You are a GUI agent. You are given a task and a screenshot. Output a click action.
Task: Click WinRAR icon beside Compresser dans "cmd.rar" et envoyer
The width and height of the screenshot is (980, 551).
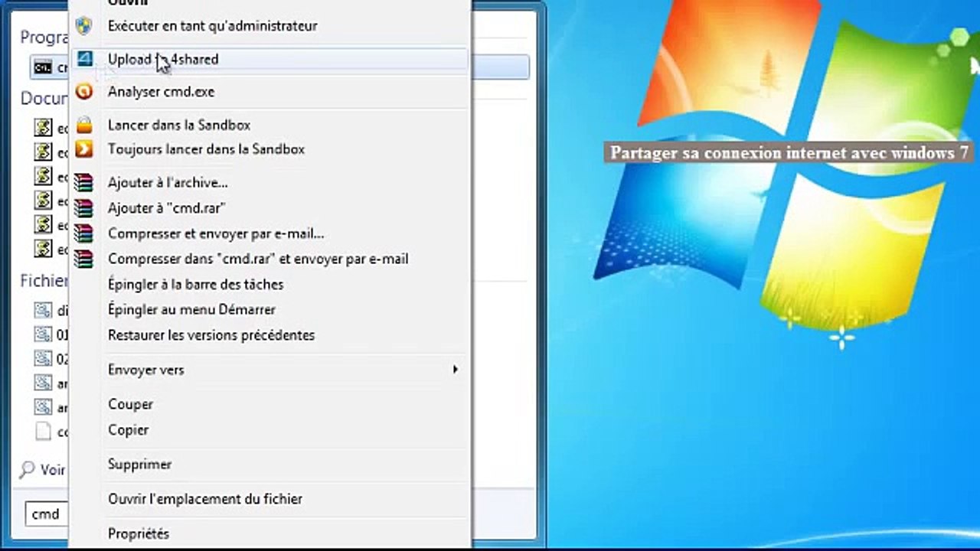point(84,259)
